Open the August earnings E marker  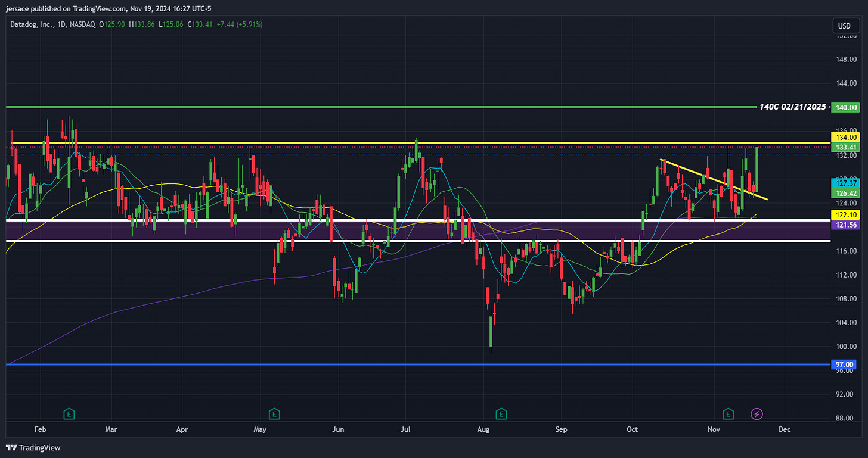tap(501, 413)
